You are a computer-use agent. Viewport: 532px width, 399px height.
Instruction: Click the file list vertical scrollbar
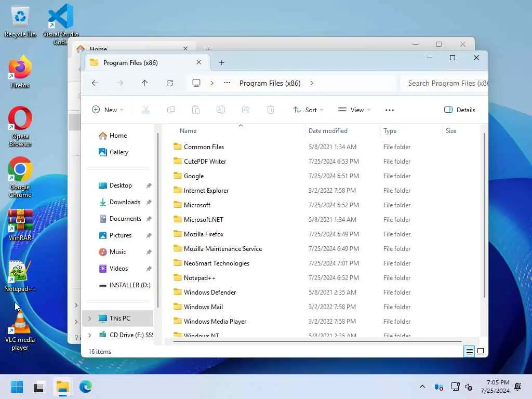484,216
